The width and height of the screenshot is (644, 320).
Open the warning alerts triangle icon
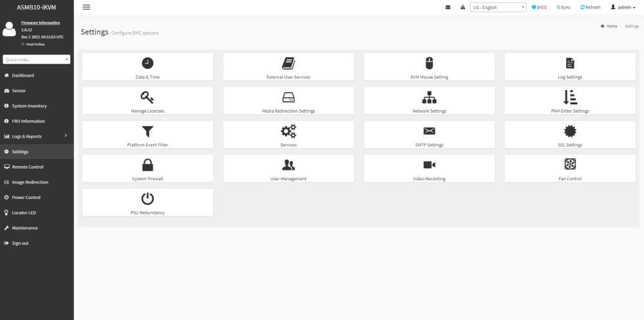click(x=462, y=7)
